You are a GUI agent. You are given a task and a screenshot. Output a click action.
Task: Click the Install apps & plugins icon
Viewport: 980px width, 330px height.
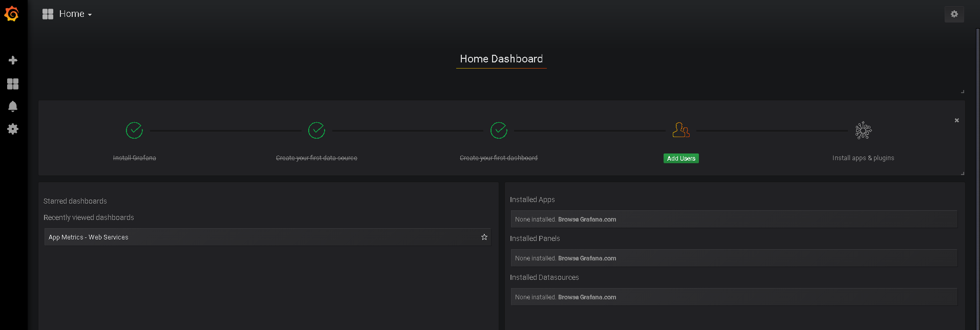[863, 130]
